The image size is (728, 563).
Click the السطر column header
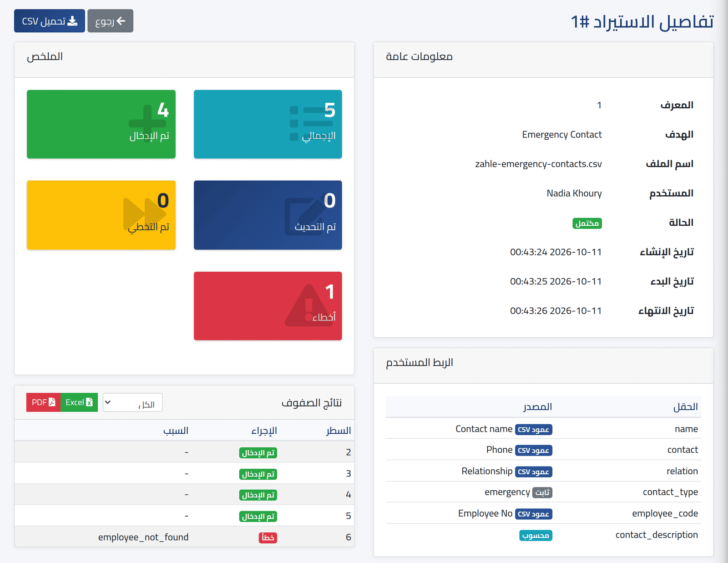[339, 431]
